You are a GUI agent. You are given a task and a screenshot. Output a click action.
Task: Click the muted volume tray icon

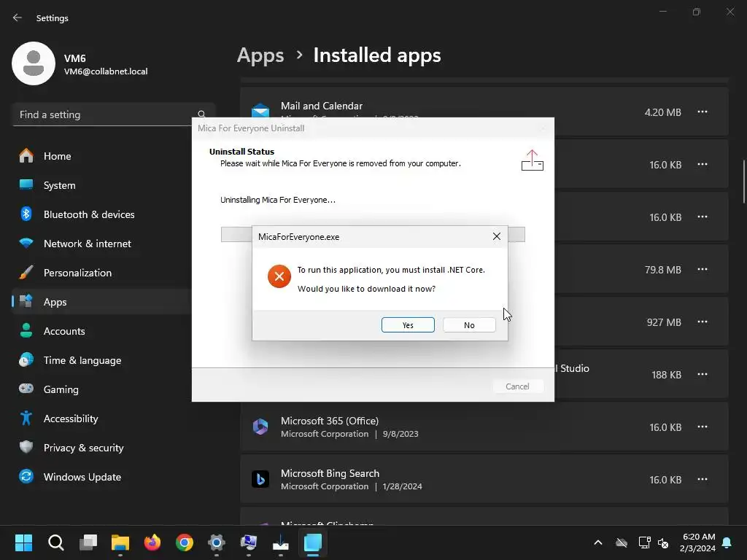(x=662, y=542)
